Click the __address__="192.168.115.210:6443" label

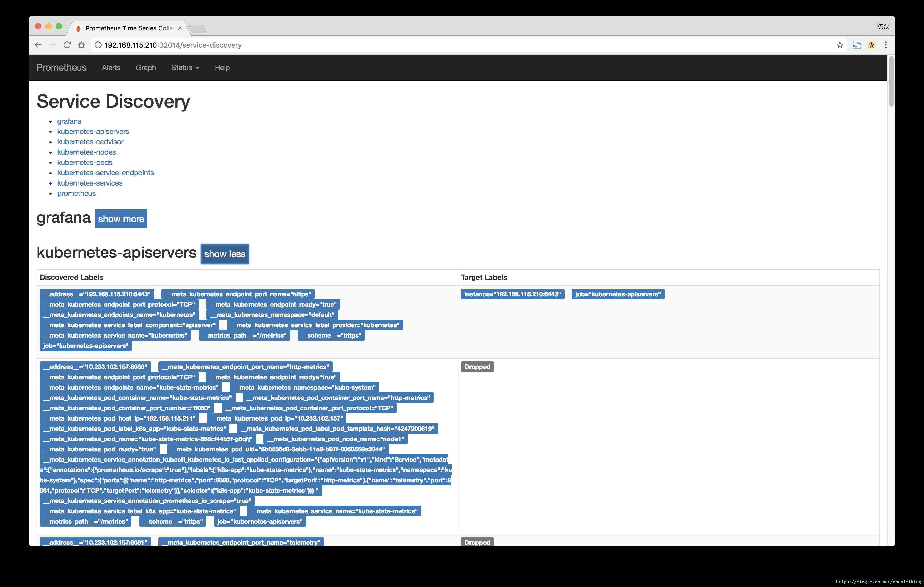[97, 294]
